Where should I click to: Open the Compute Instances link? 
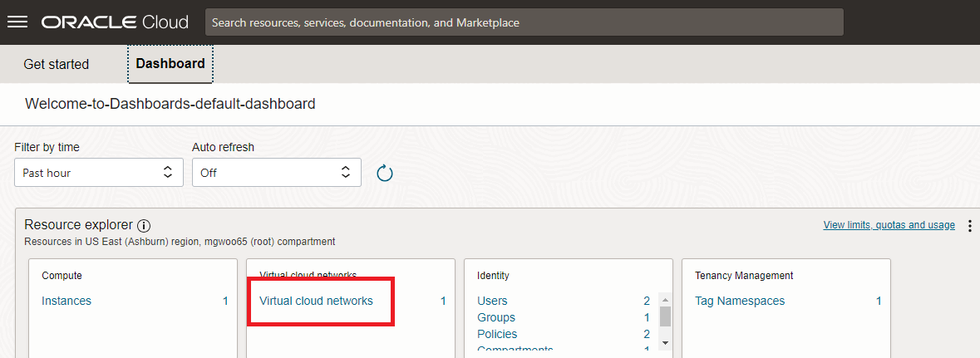point(66,301)
